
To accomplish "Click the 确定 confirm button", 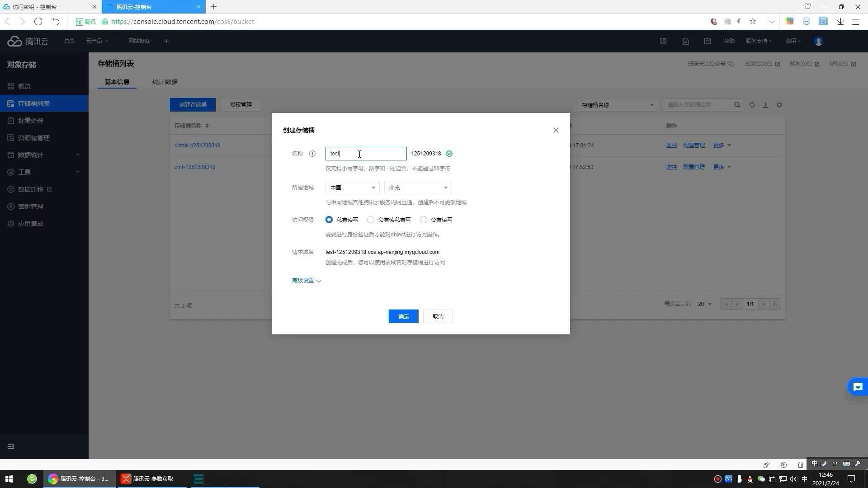I will tap(403, 316).
